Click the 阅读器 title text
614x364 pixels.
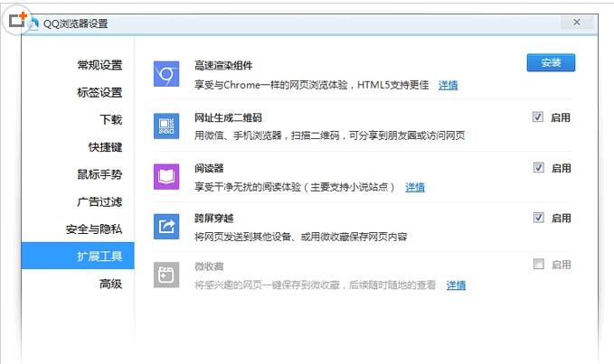[x=209, y=169]
